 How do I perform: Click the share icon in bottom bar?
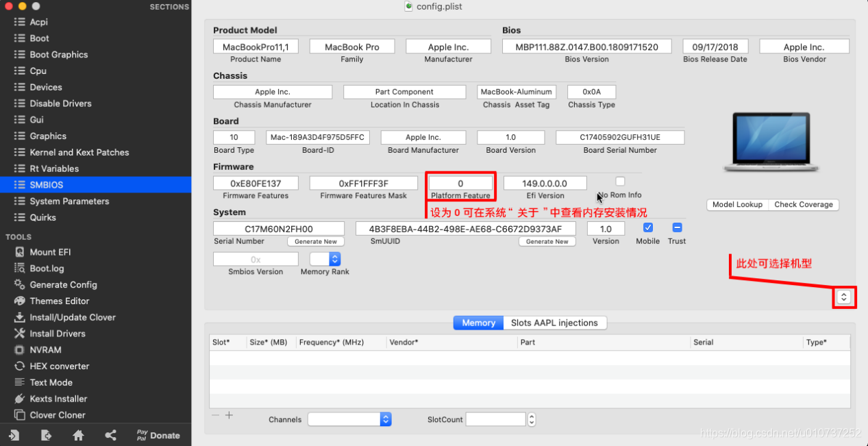pyautogui.click(x=110, y=435)
